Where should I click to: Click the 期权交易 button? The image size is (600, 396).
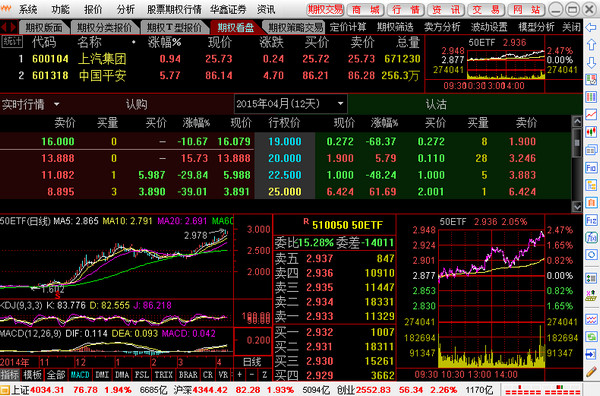click(x=325, y=10)
